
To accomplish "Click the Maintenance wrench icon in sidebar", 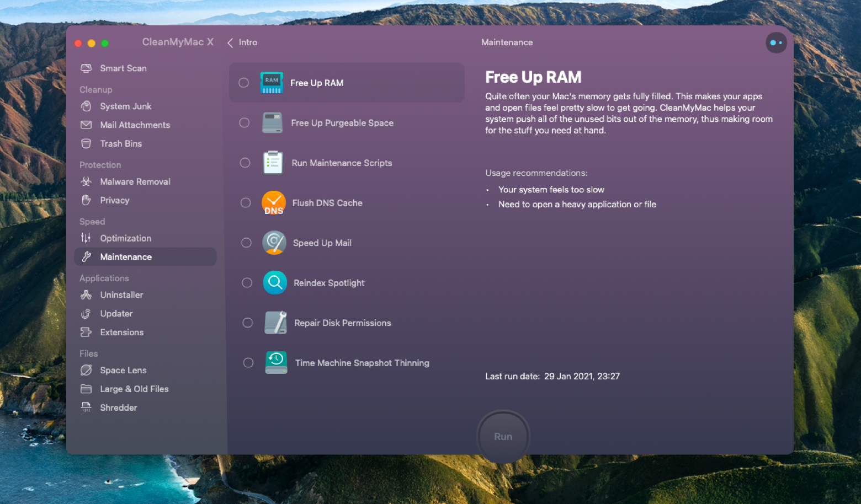I will point(86,257).
